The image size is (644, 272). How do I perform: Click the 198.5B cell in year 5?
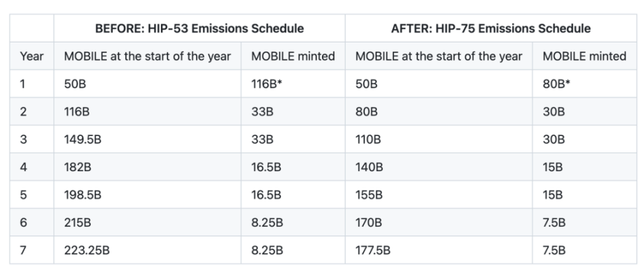[148, 194]
